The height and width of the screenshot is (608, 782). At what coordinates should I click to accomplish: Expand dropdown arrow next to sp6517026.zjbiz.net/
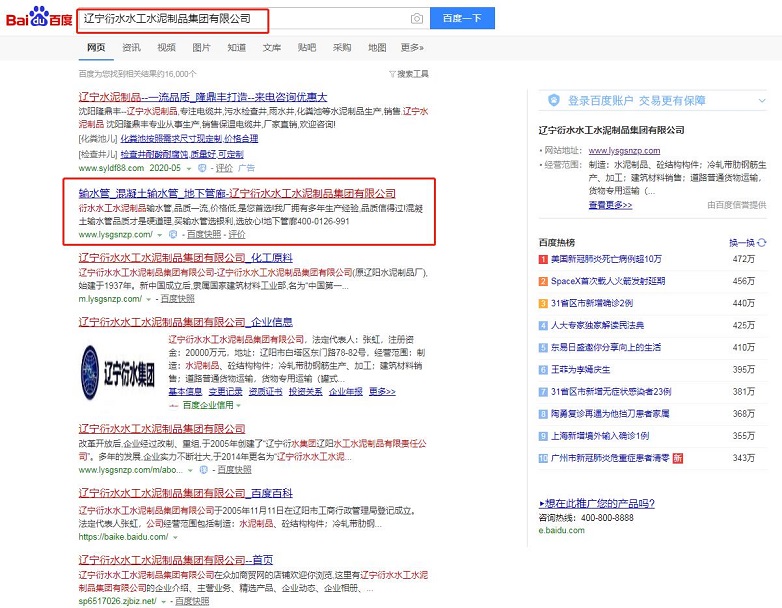164,602
